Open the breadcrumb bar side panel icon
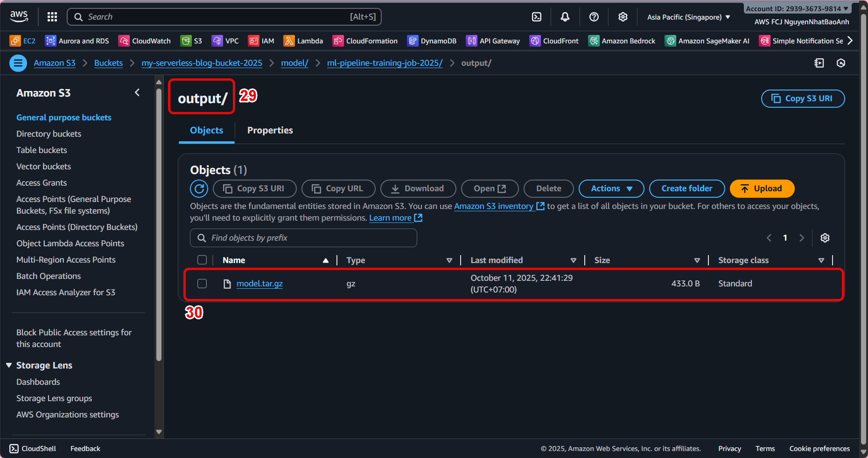The image size is (868, 458). (x=819, y=63)
